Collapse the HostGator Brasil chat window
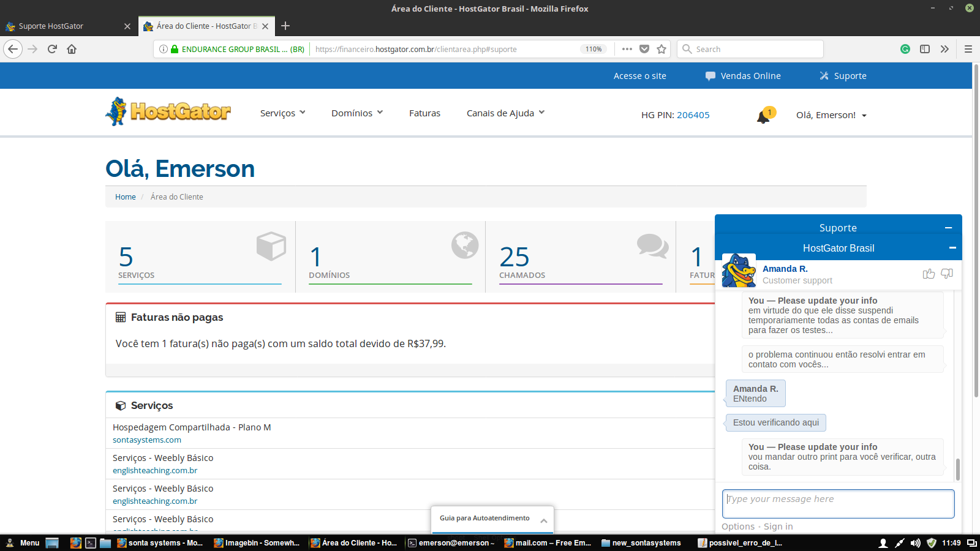 point(952,248)
